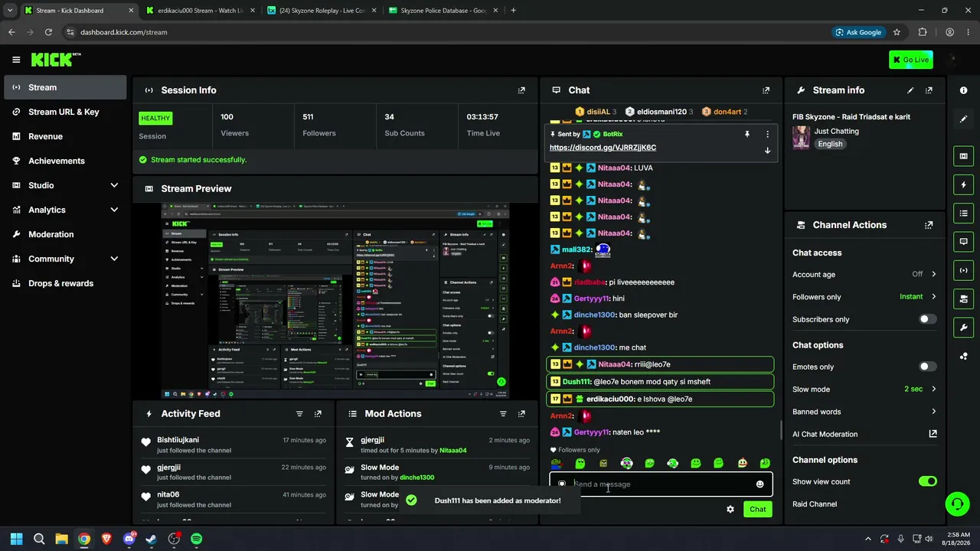The height and width of the screenshot is (551, 980).
Task: Open Nitaa04 moderator link in Mod Actions
Action: tap(453, 450)
